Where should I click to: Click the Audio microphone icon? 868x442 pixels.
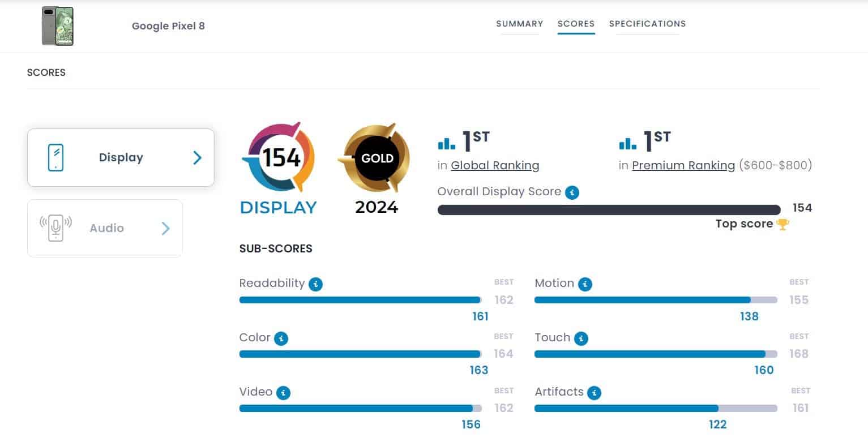(55, 228)
